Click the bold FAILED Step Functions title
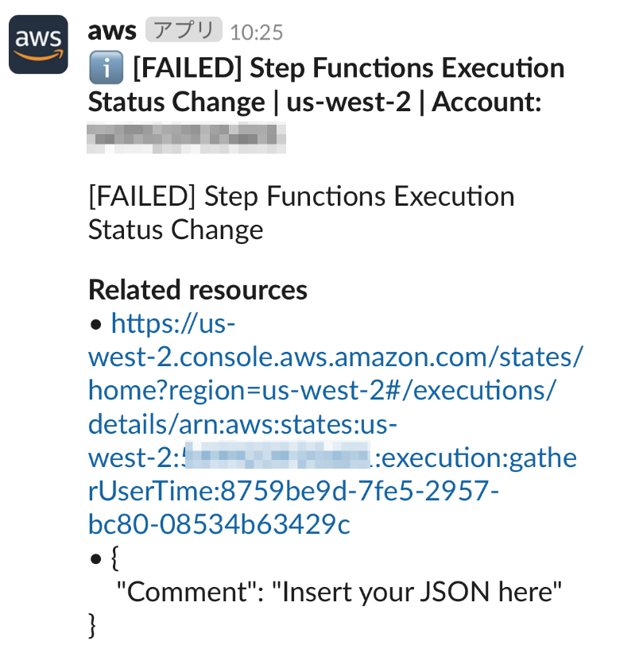 point(326,85)
